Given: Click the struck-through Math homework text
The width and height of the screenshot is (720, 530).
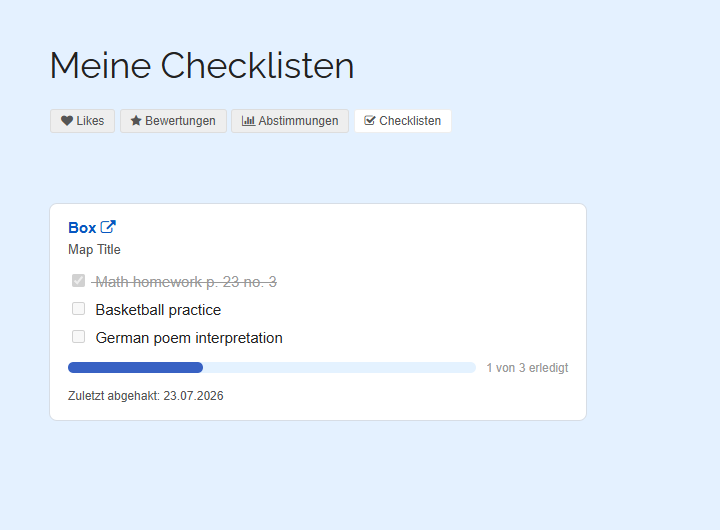Looking at the screenshot, I should click(x=185, y=282).
